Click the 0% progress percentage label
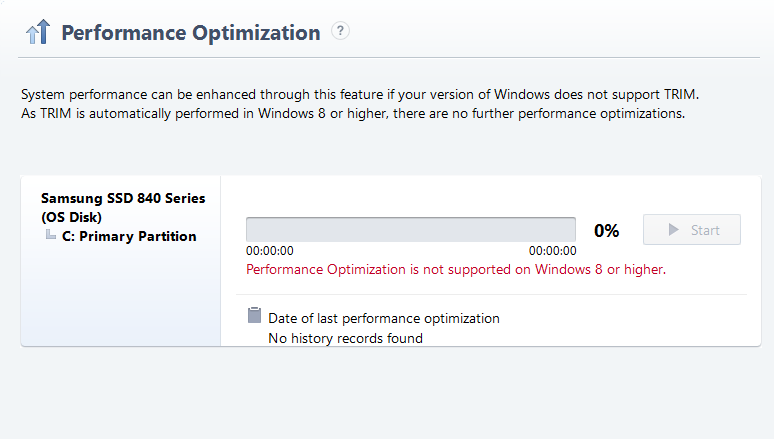This screenshot has width=774, height=439. (606, 230)
